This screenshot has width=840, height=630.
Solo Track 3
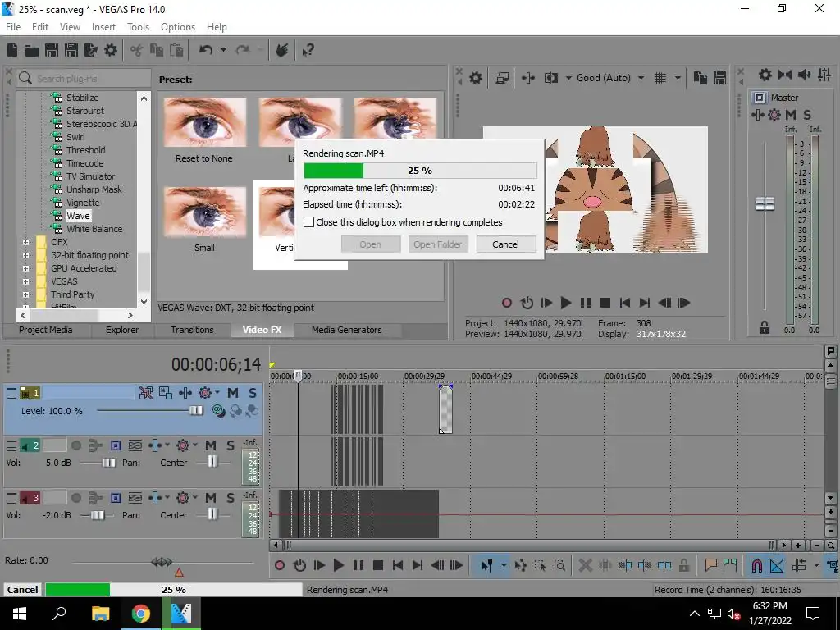pos(231,498)
